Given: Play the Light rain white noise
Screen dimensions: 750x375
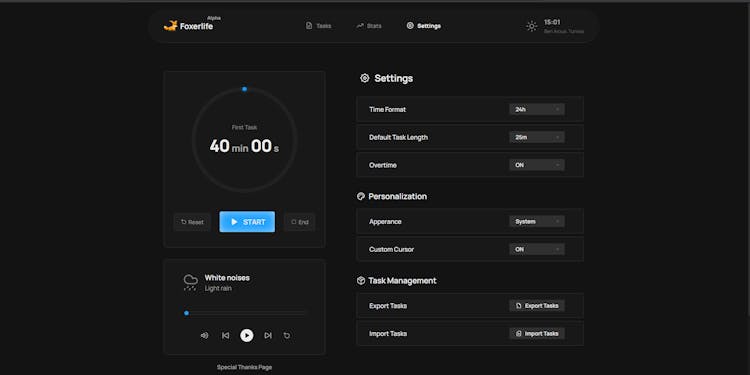Looking at the screenshot, I should 247,335.
